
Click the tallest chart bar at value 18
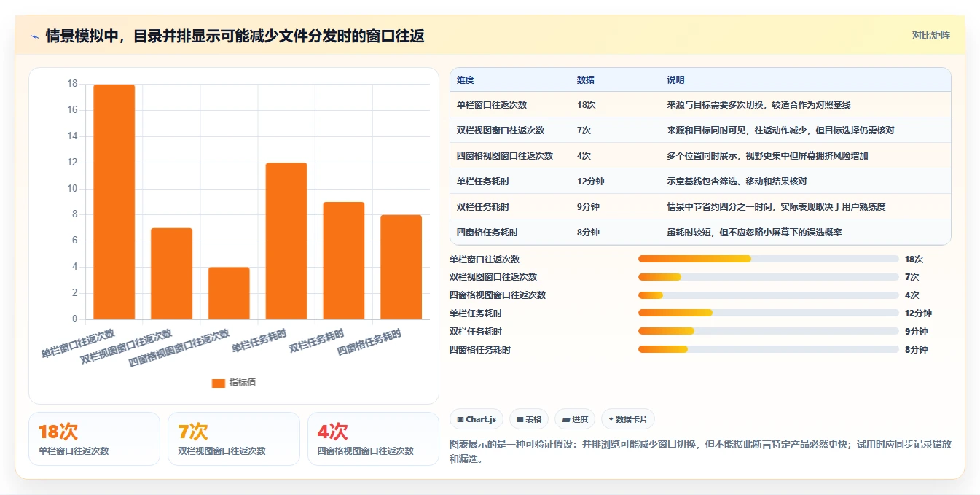114,202
